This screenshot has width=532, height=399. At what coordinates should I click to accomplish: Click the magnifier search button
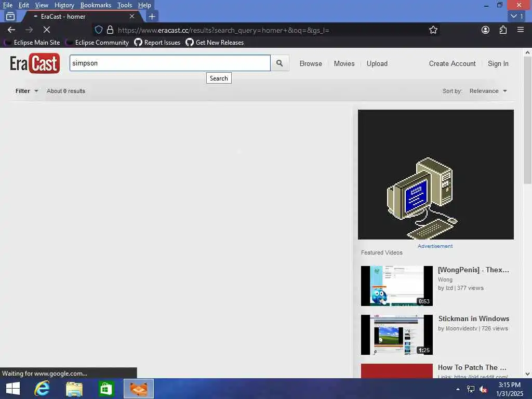click(x=280, y=63)
